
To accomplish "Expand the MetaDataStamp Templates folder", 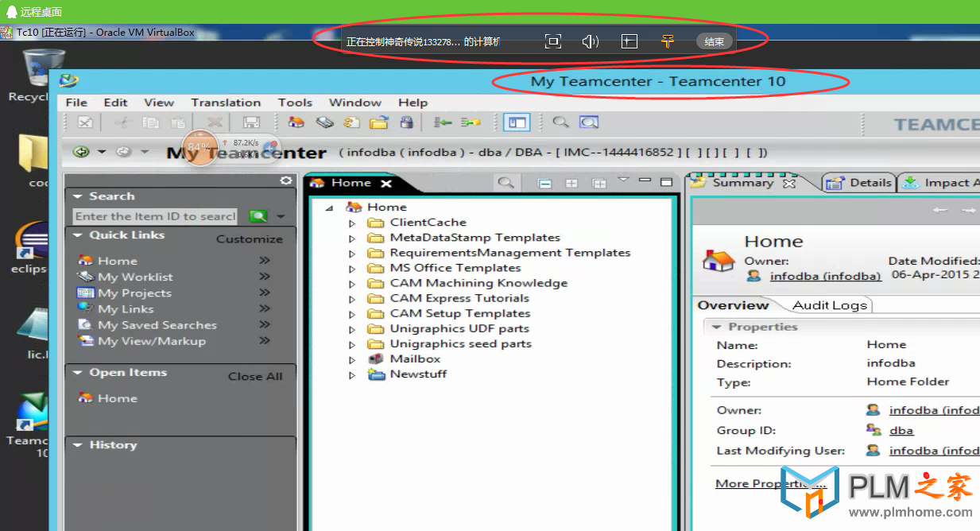I will [352, 238].
